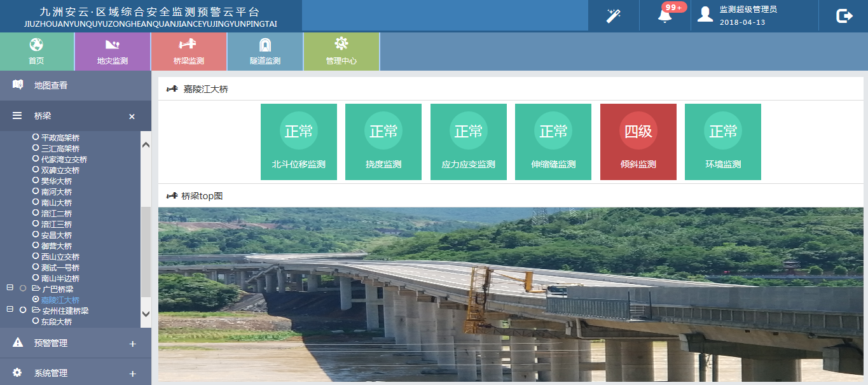The width and height of the screenshot is (868, 385).
Task: Switch to the 首页 tab
Action: point(36,52)
